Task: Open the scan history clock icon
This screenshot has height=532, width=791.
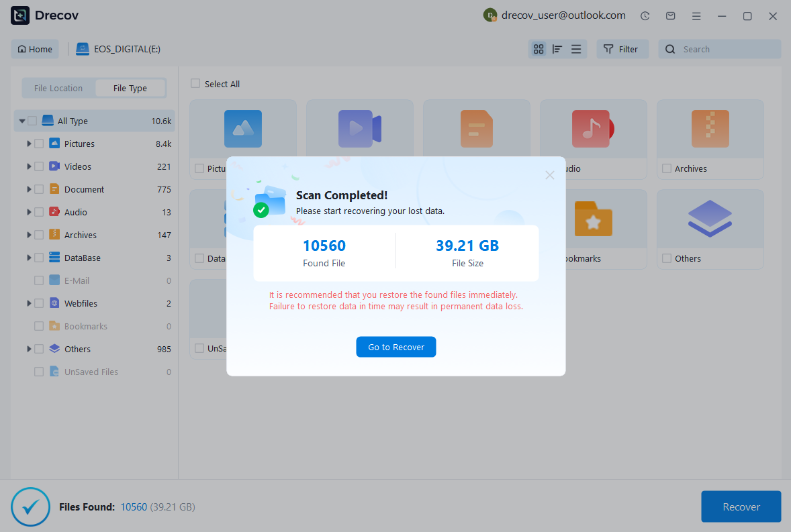Action: (645, 16)
